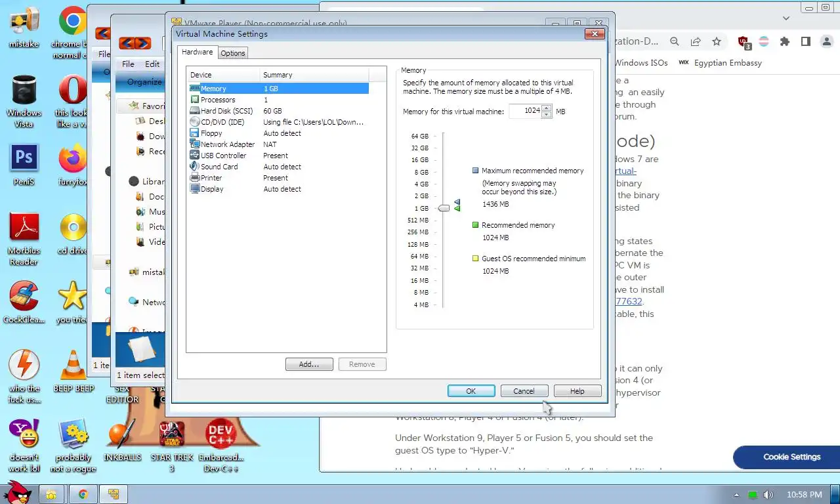This screenshot has width=840, height=504.
Task: Open the Photoshop desktop icon labeled PeniS
Action: (x=24, y=164)
